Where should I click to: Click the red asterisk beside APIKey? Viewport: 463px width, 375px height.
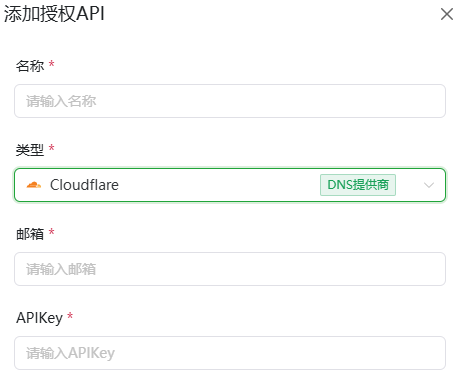pyautogui.click(x=70, y=315)
